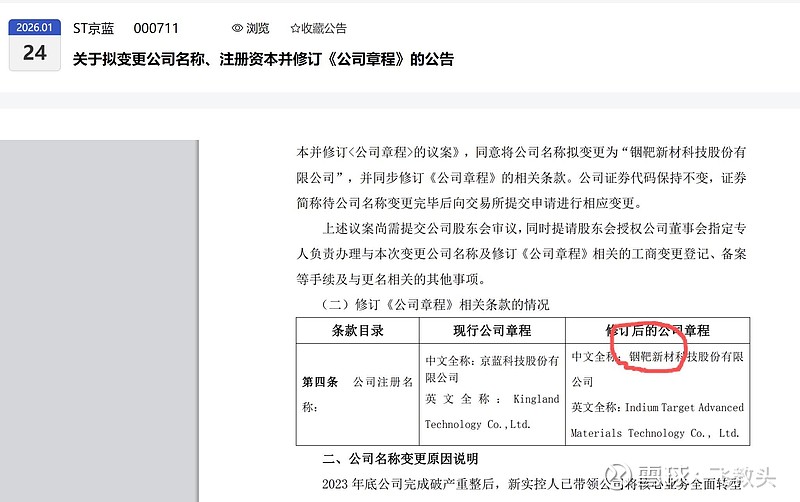800x502 pixels.
Task: Select stock code 000711
Action: coord(156,28)
